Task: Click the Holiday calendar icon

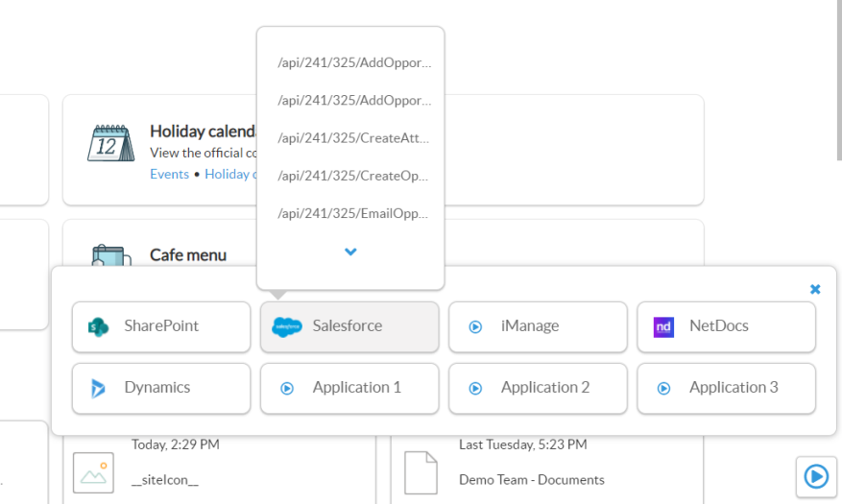Action: pyautogui.click(x=111, y=146)
